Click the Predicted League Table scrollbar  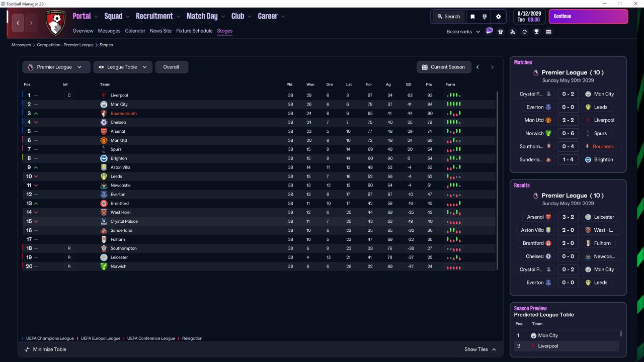(x=621, y=333)
